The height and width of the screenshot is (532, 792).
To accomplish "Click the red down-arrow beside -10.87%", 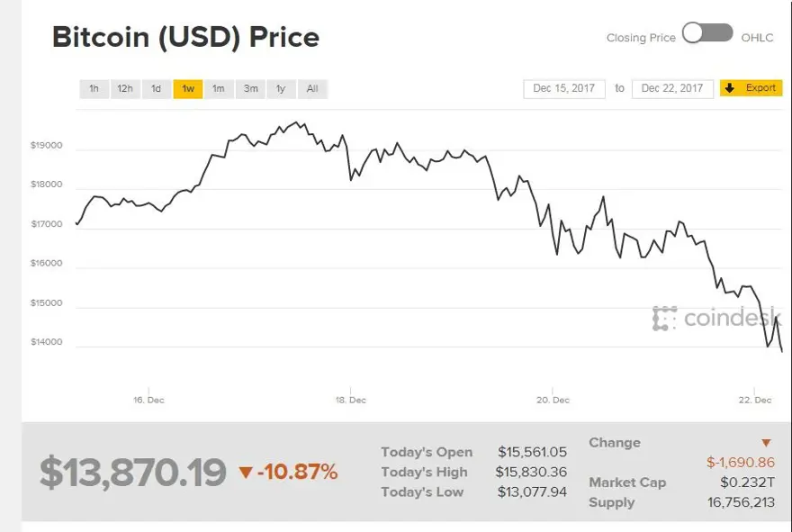I will tap(246, 472).
